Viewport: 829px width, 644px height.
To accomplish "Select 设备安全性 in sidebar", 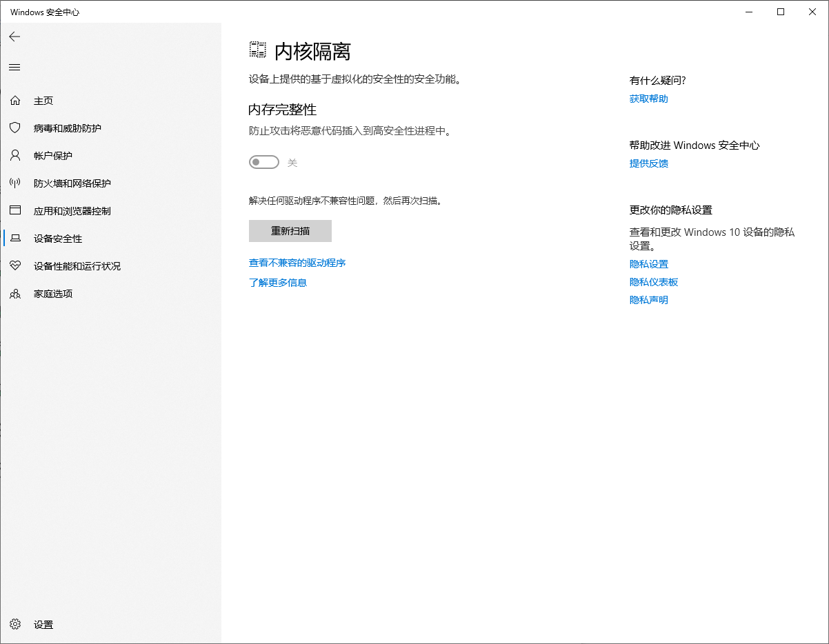I will pyautogui.click(x=110, y=239).
